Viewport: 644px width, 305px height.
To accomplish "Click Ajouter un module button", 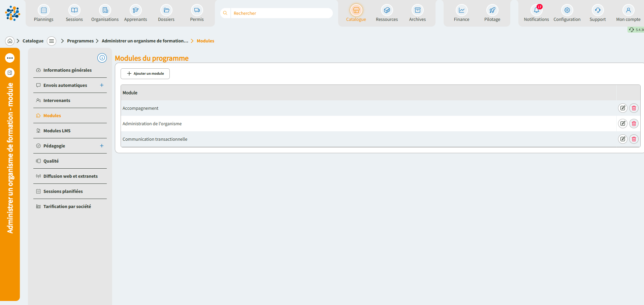I will coord(145,74).
